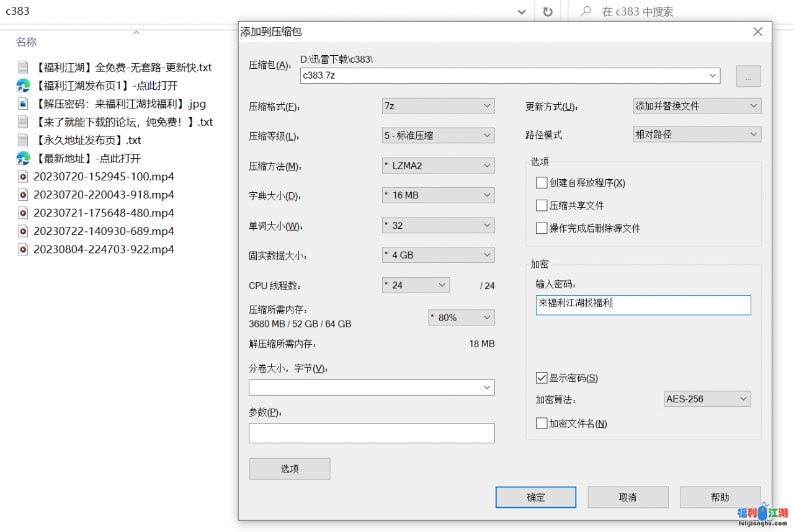
Task: Open the 加密算法 AES-256 dropdown
Action: (707, 399)
